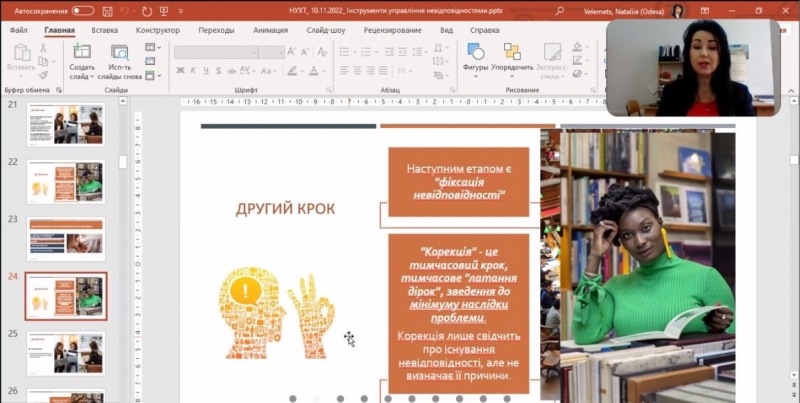Image resolution: width=800 pixels, height=403 pixels.
Task: Toggle italic К formatting
Action: [x=193, y=71]
